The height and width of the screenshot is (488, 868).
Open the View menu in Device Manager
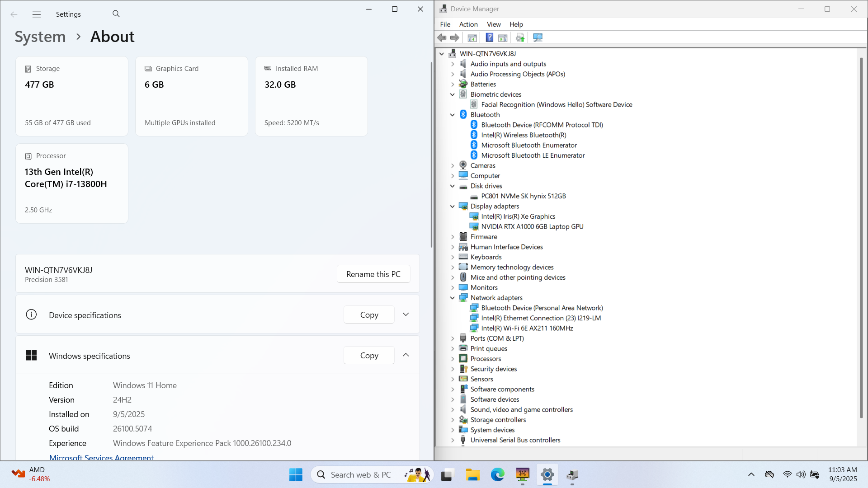pyautogui.click(x=493, y=24)
